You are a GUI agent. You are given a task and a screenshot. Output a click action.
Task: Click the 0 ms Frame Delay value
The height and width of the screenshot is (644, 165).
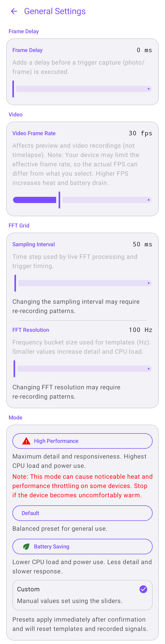(x=145, y=50)
